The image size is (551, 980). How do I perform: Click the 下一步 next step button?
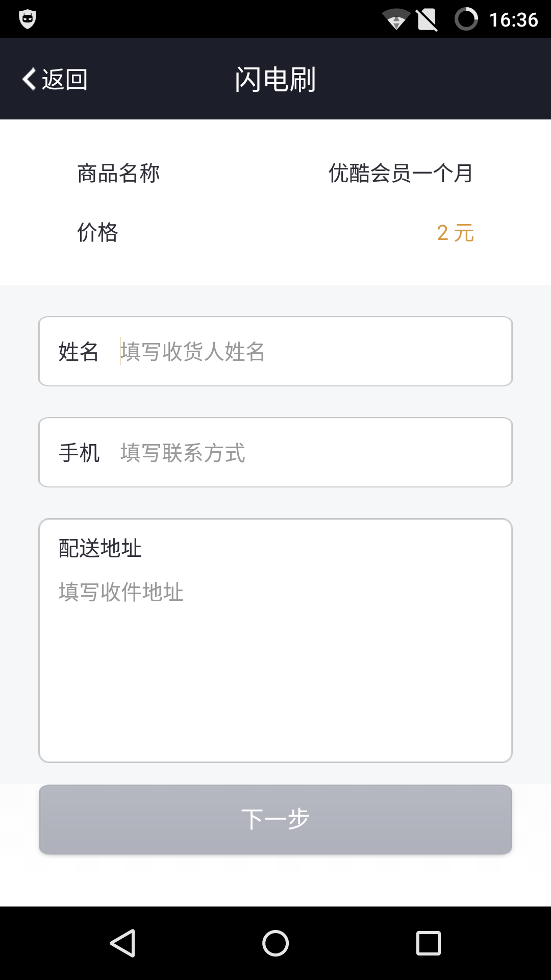(x=275, y=819)
